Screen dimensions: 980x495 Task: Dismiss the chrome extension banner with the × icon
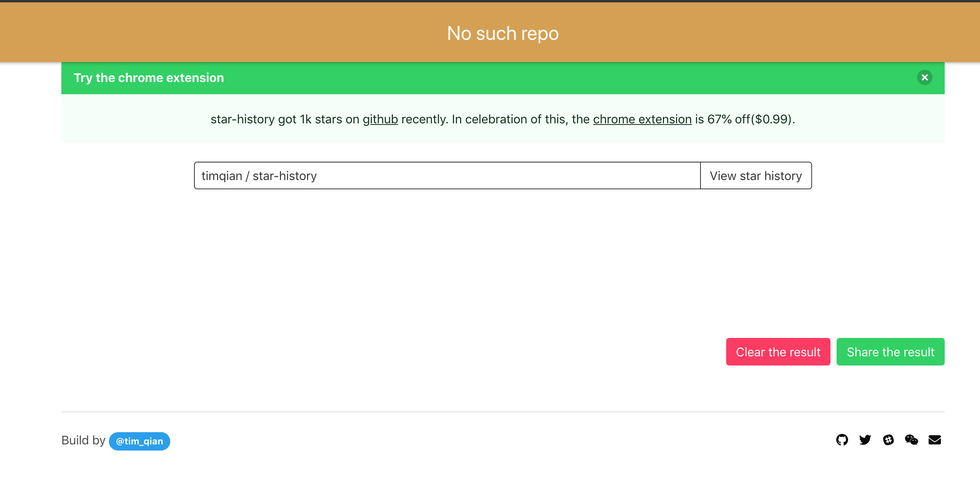pos(925,77)
